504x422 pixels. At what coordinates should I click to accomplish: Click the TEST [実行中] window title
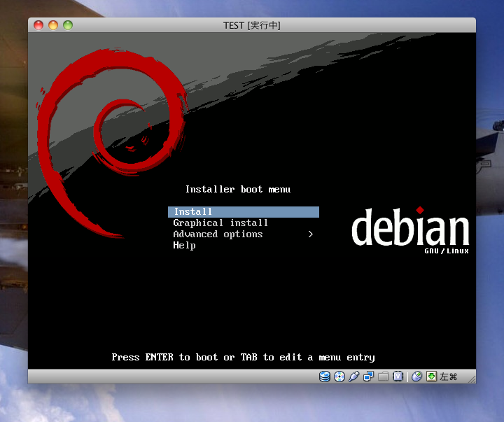tap(252, 25)
